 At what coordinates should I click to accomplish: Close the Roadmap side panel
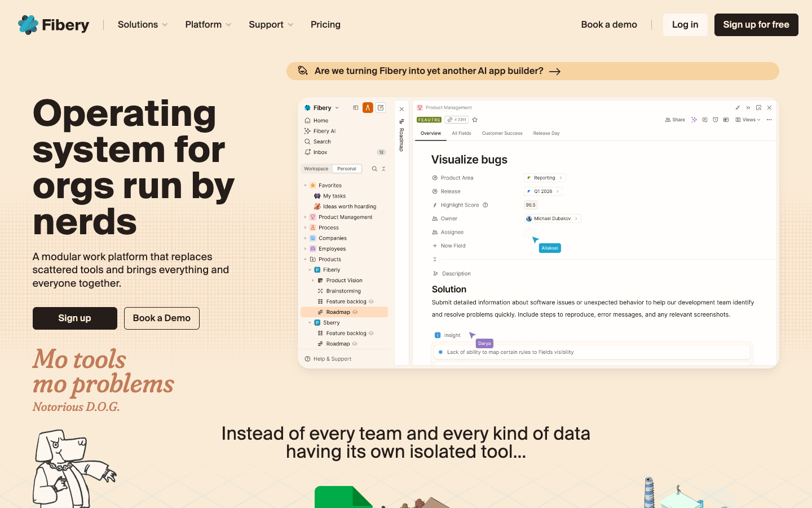pyautogui.click(x=401, y=109)
